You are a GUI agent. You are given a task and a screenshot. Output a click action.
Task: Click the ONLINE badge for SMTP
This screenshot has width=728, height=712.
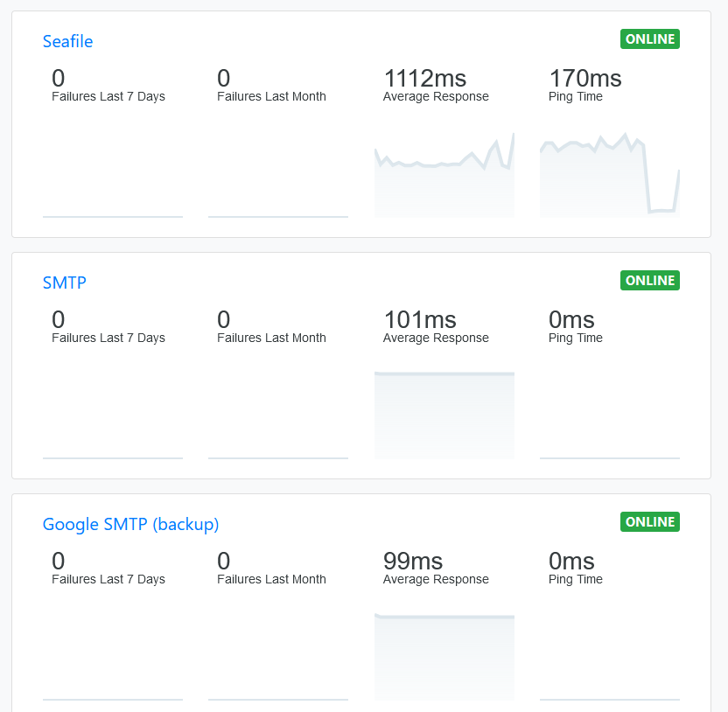(649, 280)
